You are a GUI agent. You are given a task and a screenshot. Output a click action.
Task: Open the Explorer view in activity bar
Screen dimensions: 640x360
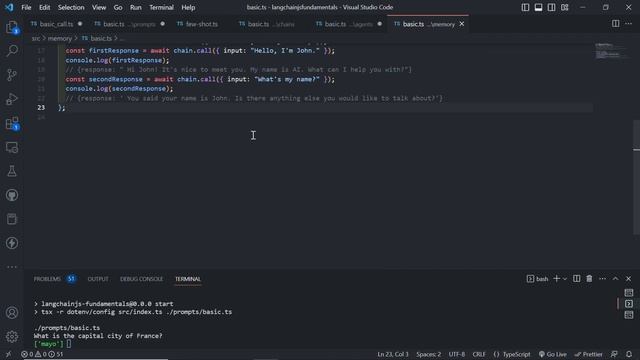pos(12,28)
